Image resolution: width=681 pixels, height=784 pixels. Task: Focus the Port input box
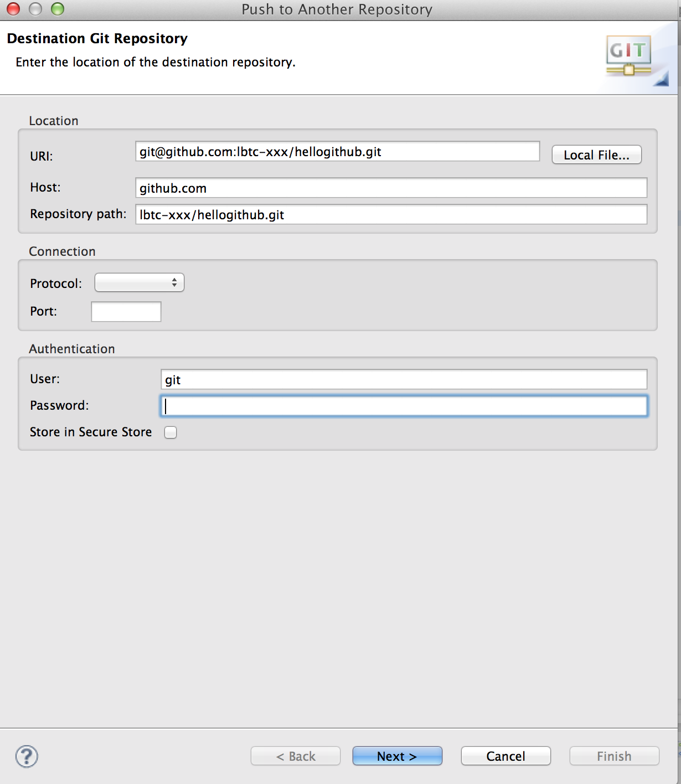(126, 312)
